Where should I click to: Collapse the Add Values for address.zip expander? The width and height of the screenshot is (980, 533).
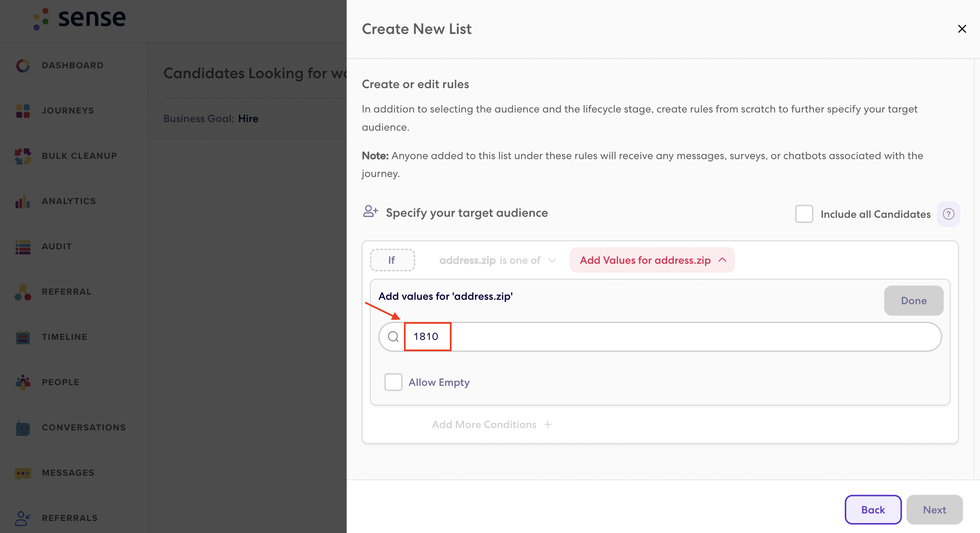click(x=652, y=260)
